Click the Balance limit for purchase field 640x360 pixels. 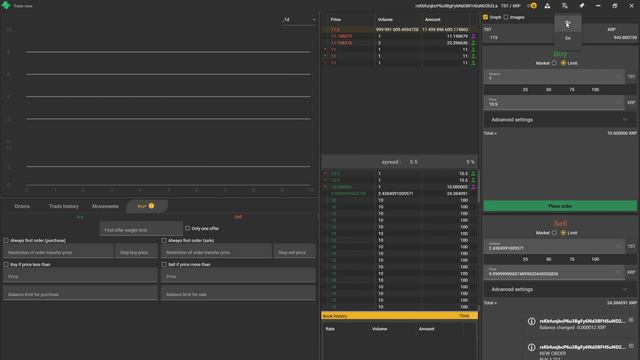[x=80, y=293]
